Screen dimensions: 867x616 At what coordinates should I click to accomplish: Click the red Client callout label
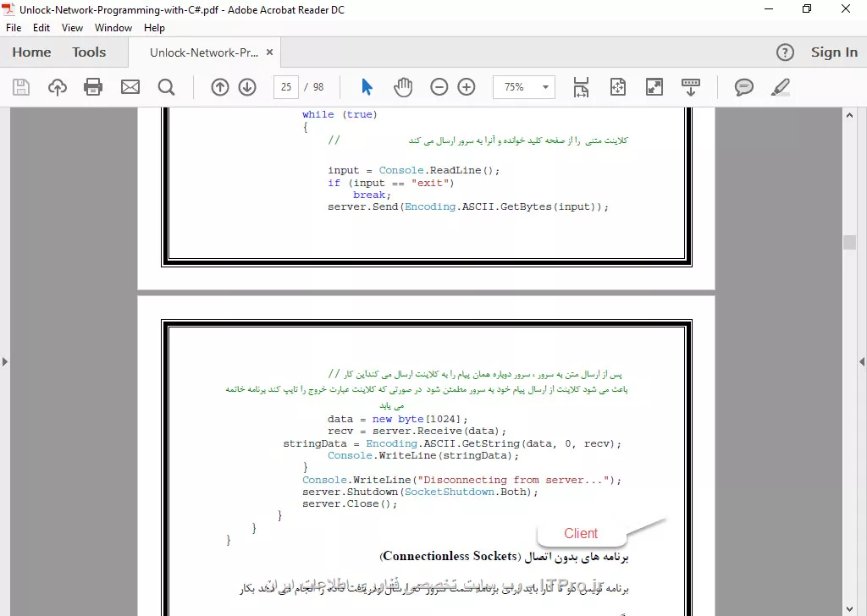coord(581,533)
